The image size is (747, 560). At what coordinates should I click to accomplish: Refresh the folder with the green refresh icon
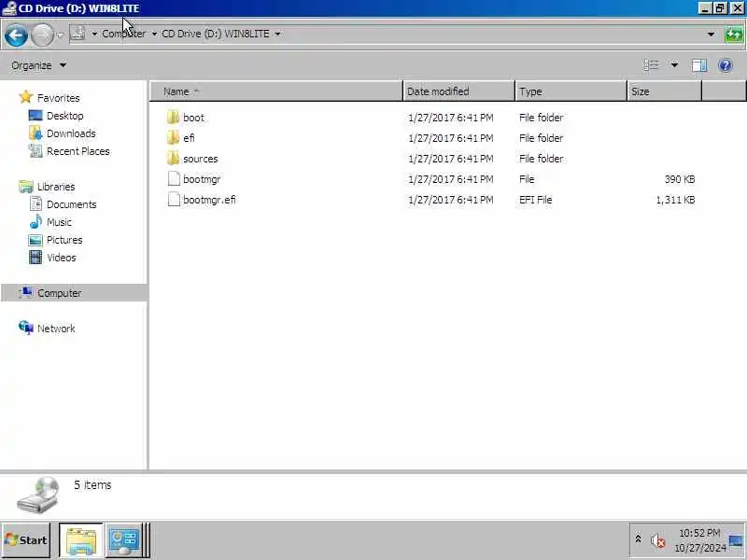click(x=733, y=35)
